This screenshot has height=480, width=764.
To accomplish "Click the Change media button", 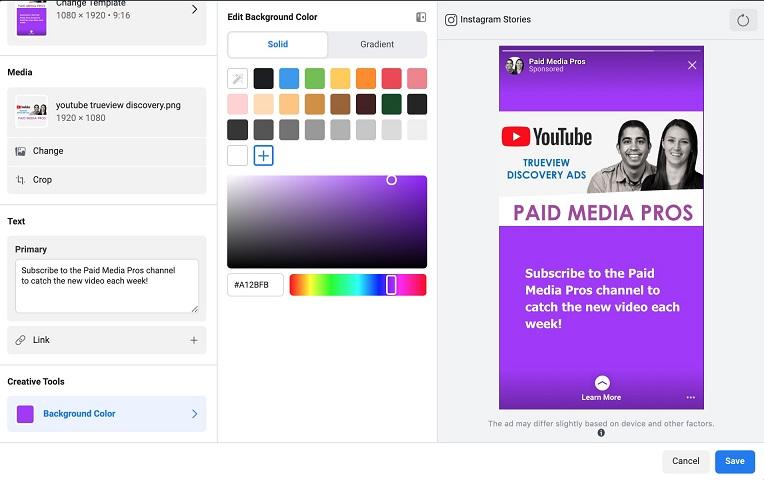I will (x=107, y=151).
